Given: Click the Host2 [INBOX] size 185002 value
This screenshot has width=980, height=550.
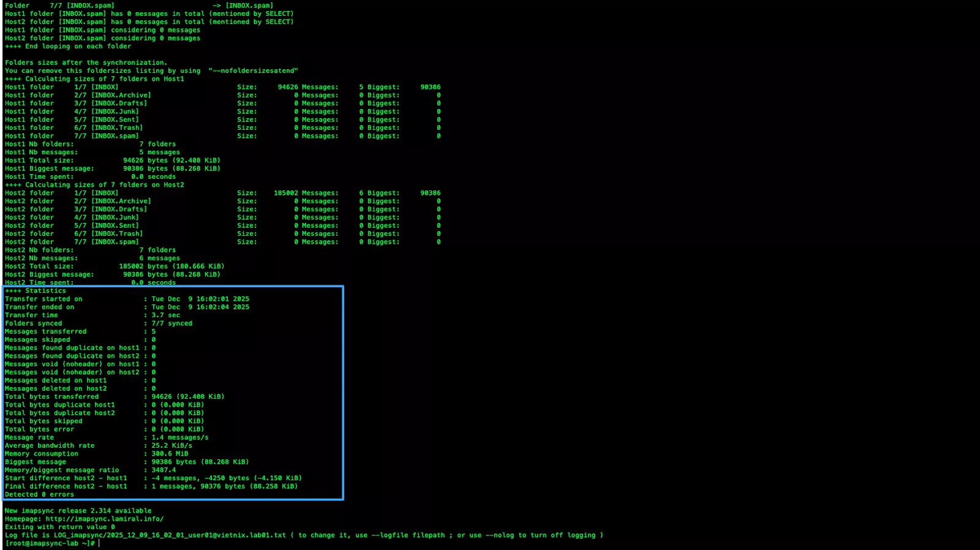Looking at the screenshot, I should [x=286, y=193].
